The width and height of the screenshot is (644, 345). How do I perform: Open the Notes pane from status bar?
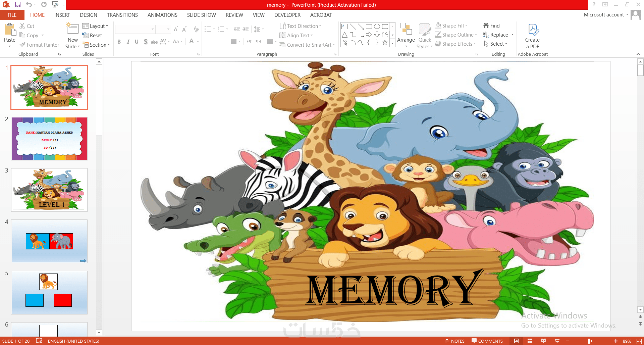click(454, 341)
